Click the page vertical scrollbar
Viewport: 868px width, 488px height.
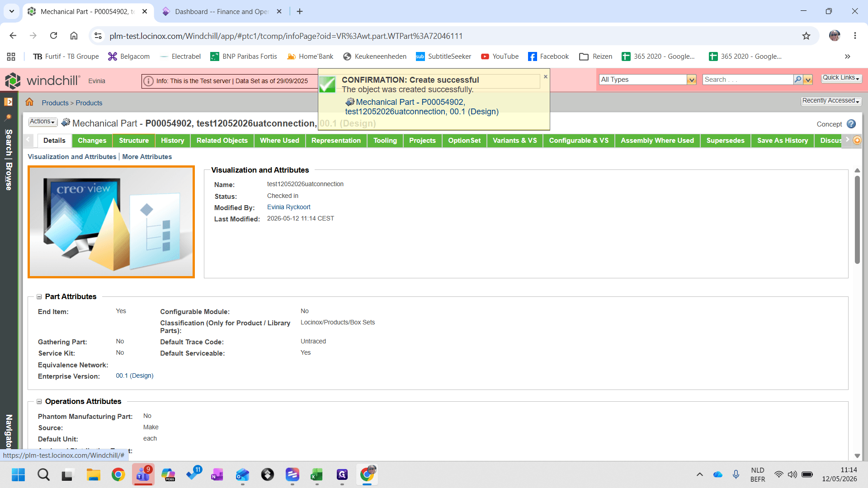(857, 219)
